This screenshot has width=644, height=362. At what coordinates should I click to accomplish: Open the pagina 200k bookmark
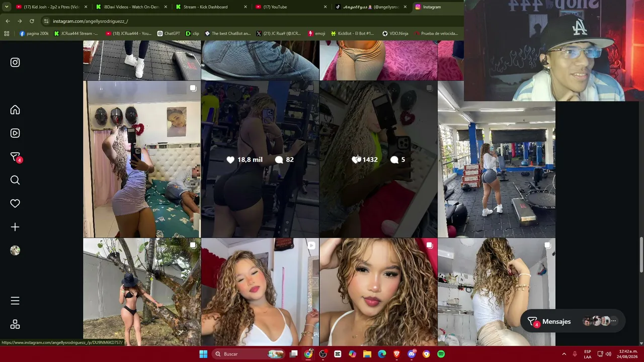tap(34, 34)
